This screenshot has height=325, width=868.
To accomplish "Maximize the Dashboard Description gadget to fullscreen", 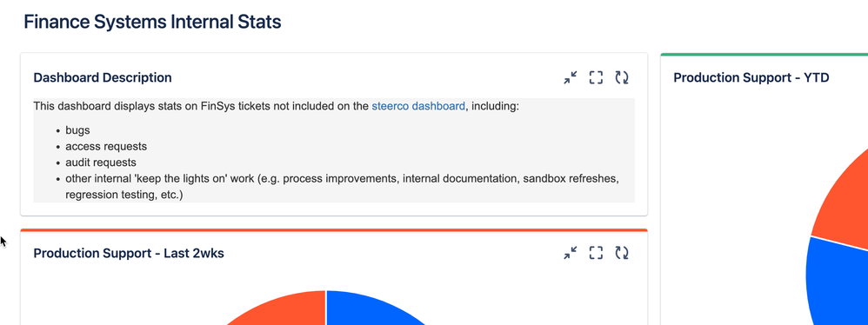I will coord(596,77).
